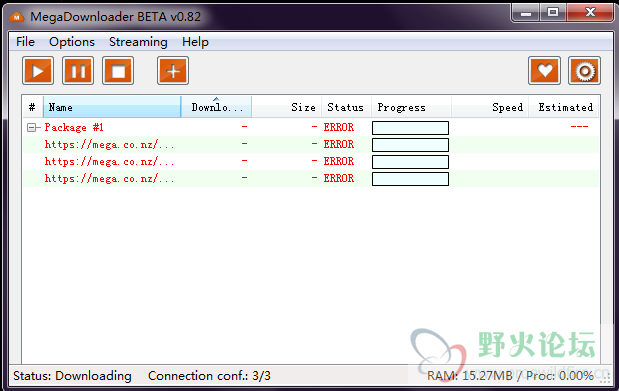Click ERROR status of the last mega link
The height and width of the screenshot is (391, 619).
point(339,178)
